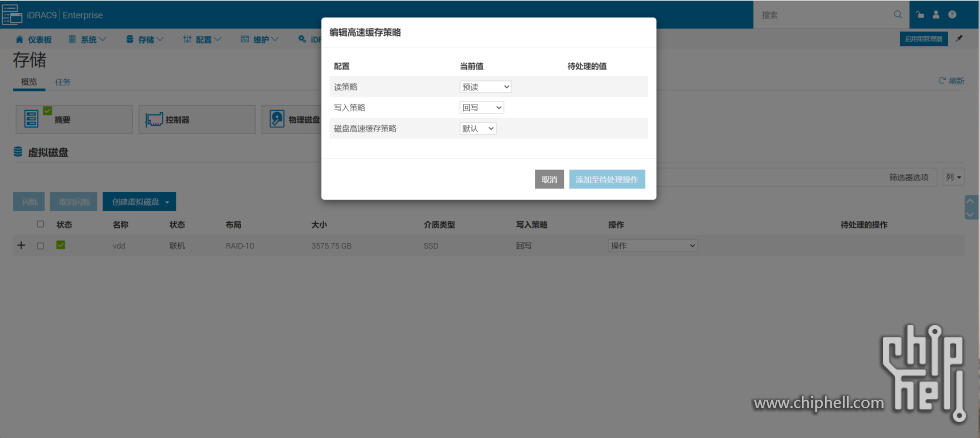Click the 刷新 refresh link
Image resolution: width=980 pixels, height=438 pixels.
(951, 81)
